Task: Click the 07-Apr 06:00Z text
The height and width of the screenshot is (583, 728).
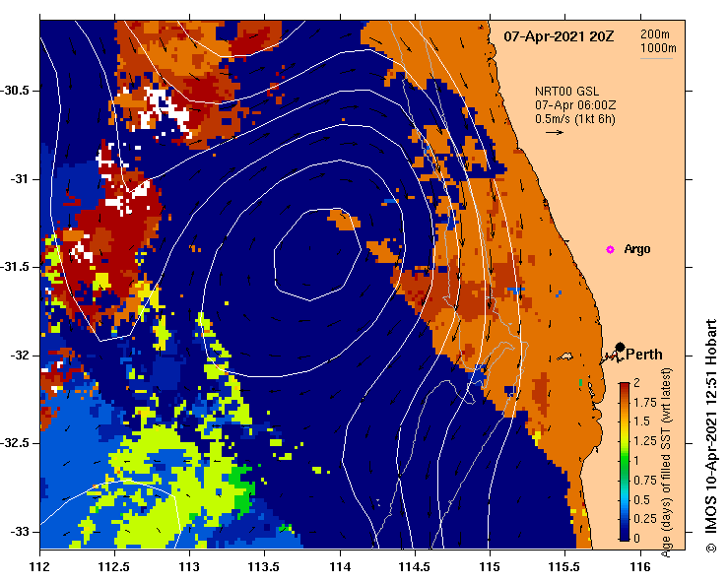Action: tap(575, 105)
